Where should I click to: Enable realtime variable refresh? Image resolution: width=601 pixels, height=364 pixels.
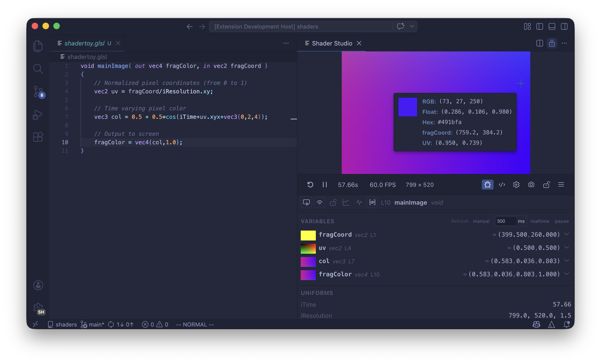pos(540,221)
